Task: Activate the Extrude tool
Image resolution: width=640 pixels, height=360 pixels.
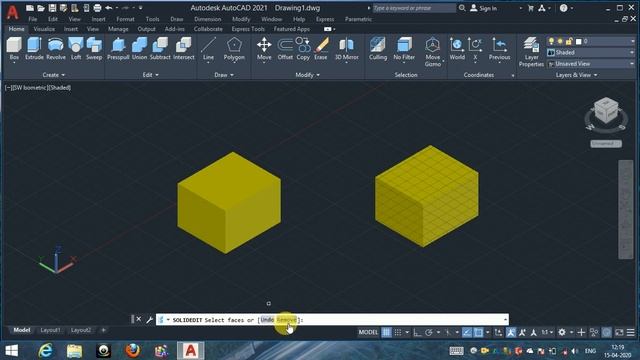Action: (34, 49)
